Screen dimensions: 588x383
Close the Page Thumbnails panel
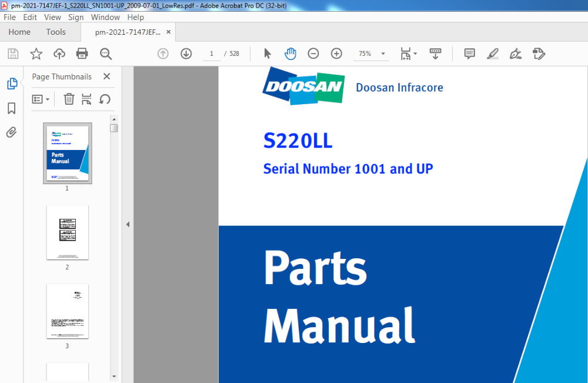[x=106, y=76]
